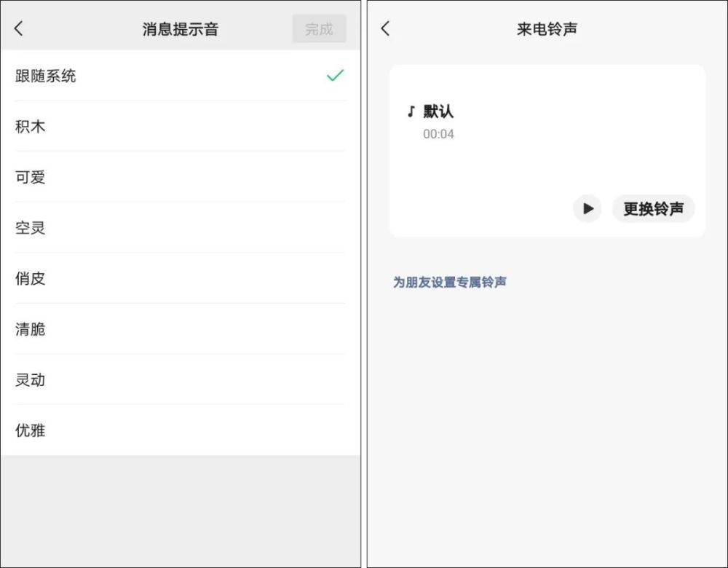Viewport: 728px width, 568px height.
Task: Pick the 空灵 notification sound
Action: (x=180, y=228)
